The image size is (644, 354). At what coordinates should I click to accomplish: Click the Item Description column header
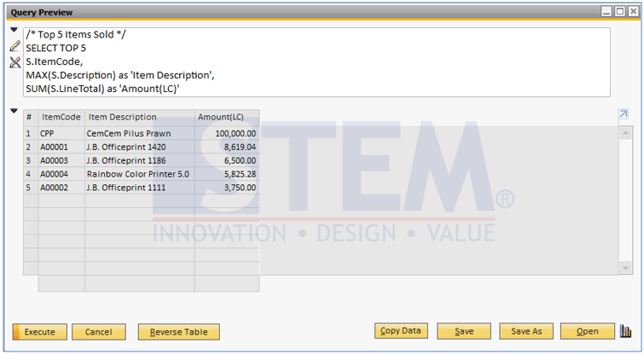(140, 118)
